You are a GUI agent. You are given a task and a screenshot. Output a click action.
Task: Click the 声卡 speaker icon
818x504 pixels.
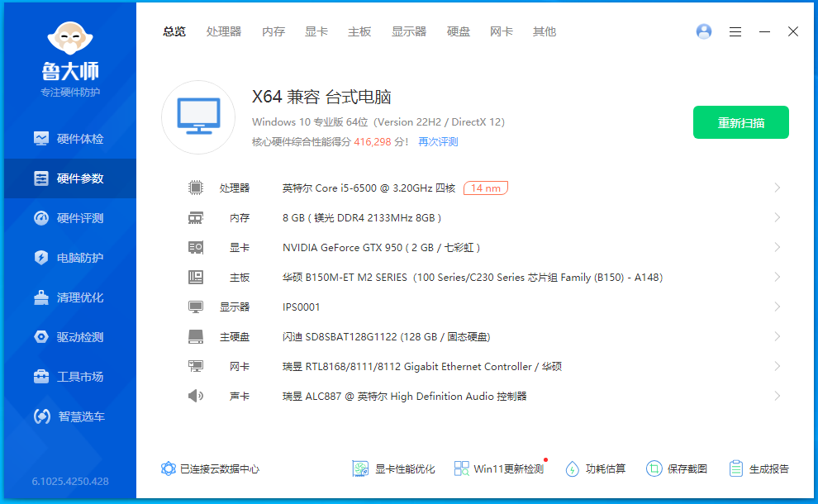point(196,396)
